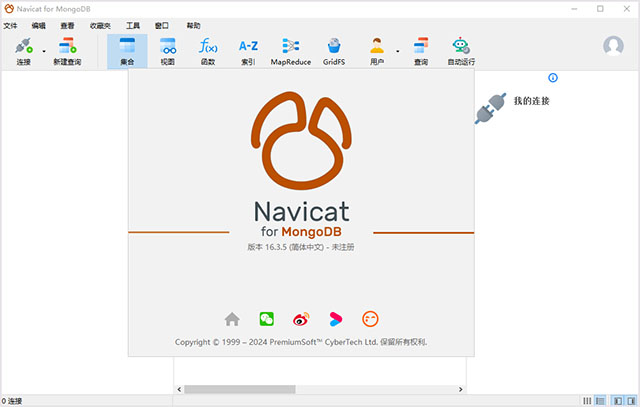Viewport: 640px width, 407px height.
Task: Open the 工具 (Tools) menu
Action: 133,25
